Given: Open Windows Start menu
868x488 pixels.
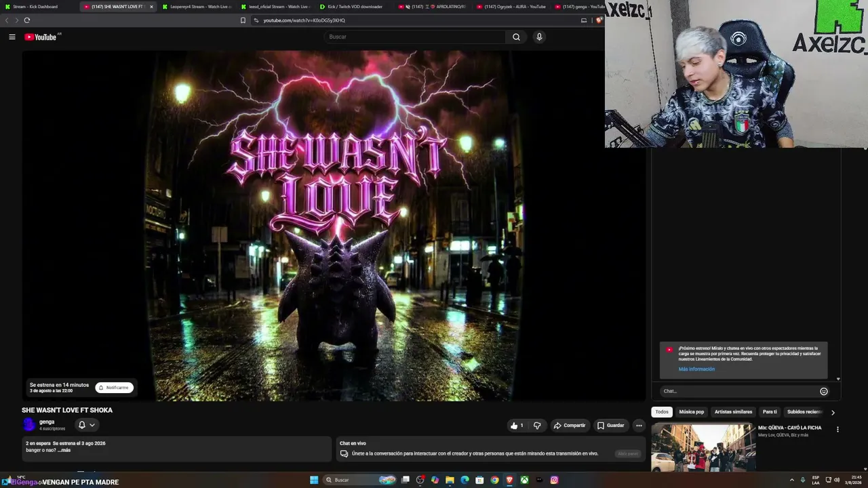Looking at the screenshot, I should pyautogui.click(x=314, y=480).
